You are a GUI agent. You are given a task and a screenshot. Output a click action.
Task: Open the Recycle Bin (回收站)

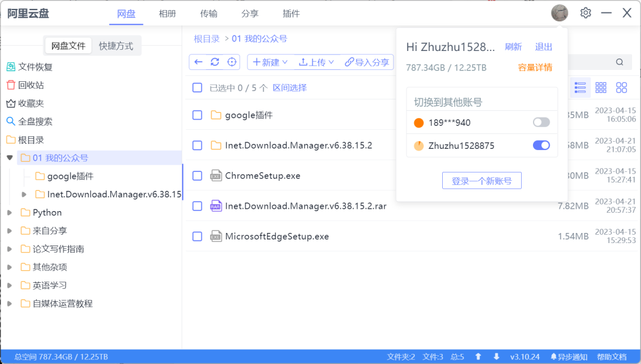coord(30,85)
